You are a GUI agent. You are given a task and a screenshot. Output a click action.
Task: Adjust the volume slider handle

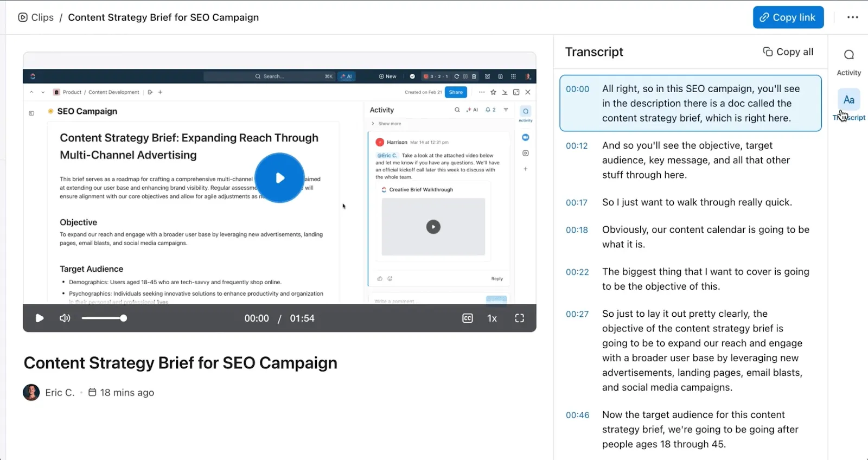124,318
